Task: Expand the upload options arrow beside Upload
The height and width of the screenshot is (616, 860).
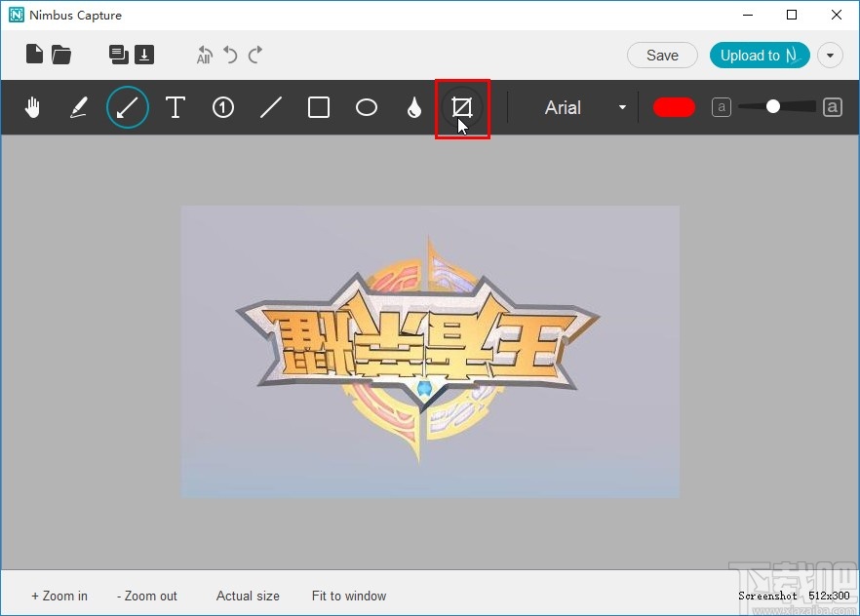Action: pyautogui.click(x=829, y=55)
